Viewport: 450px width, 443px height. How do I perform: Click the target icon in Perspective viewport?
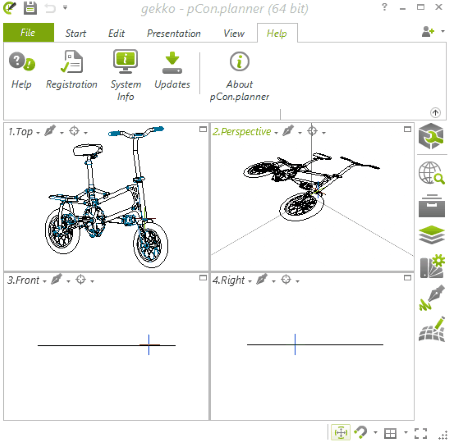point(312,131)
